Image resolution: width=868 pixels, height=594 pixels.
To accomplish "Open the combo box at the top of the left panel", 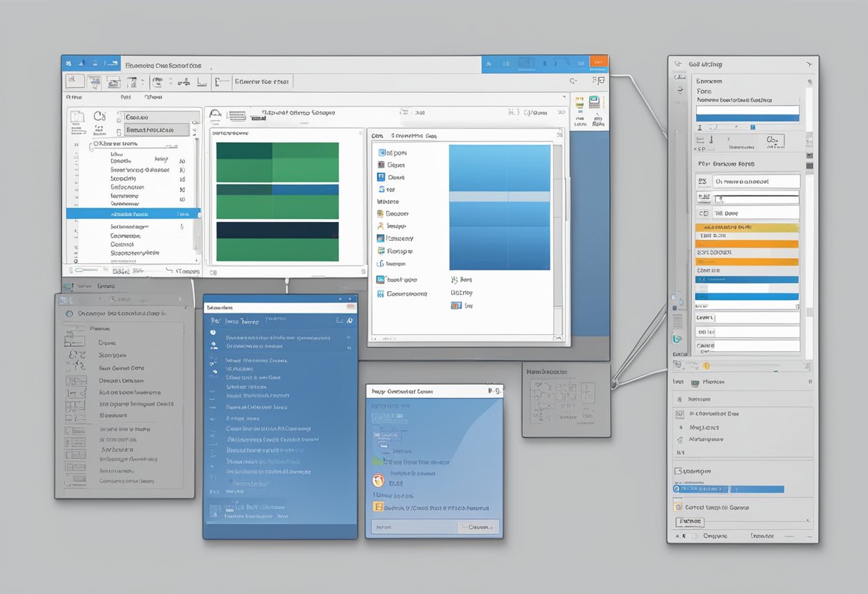I will click(x=158, y=116).
